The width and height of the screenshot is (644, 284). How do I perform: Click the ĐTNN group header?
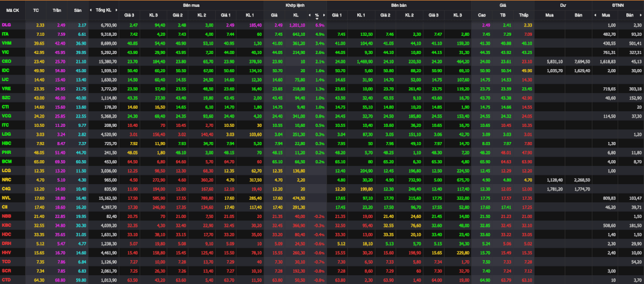point(618,4)
